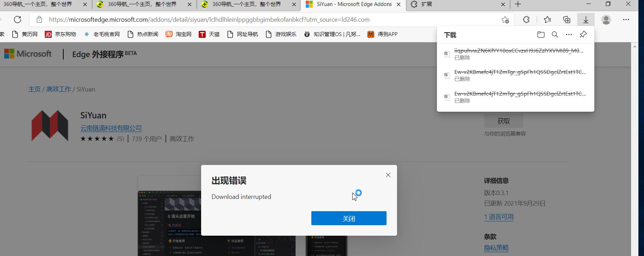Open the Favorites list

(547, 20)
